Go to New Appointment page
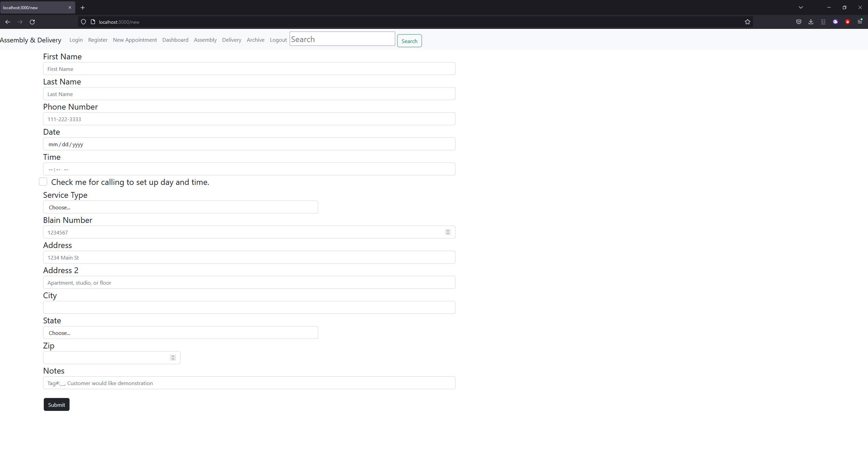Screen dimensions: 868x475 click(x=135, y=40)
